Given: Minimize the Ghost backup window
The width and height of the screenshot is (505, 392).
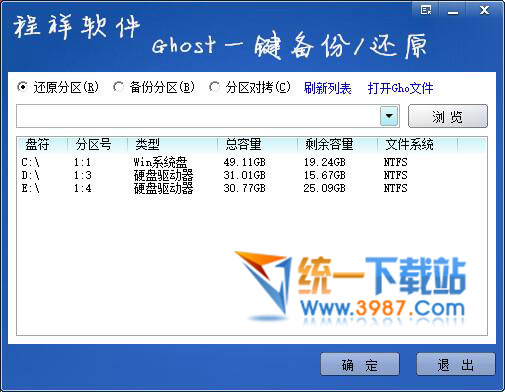Looking at the screenshot, I should tap(452, 10).
